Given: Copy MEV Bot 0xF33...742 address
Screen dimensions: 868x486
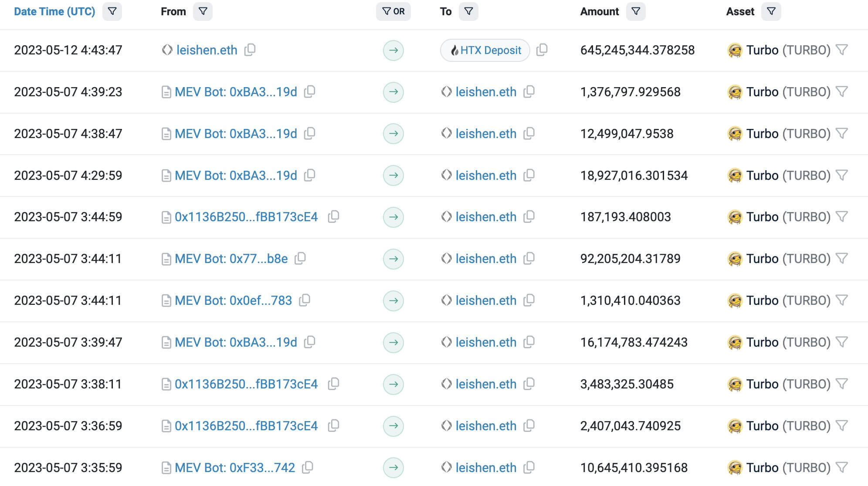Looking at the screenshot, I should pyautogui.click(x=308, y=468).
